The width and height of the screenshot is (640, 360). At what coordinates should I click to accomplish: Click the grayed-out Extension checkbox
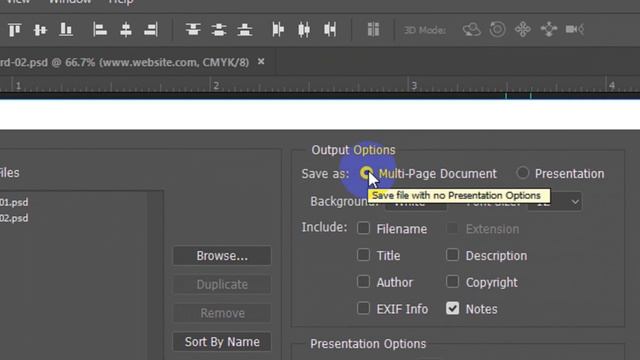tap(452, 228)
